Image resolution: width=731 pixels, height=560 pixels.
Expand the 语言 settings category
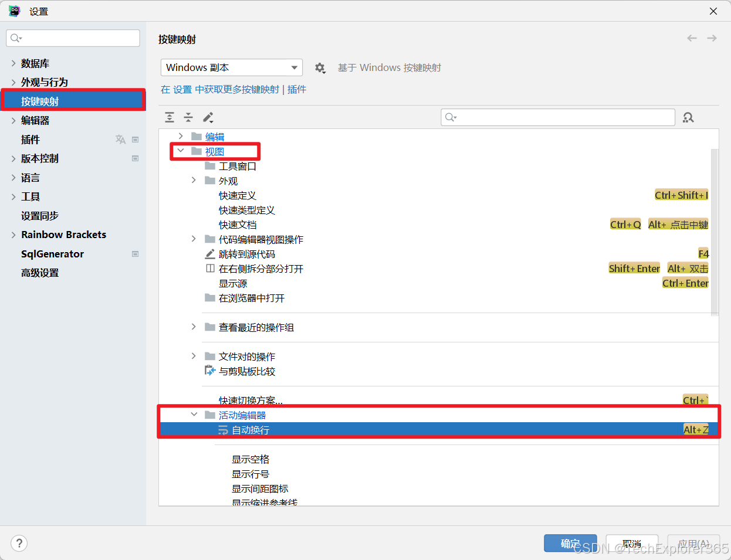pyautogui.click(x=13, y=178)
